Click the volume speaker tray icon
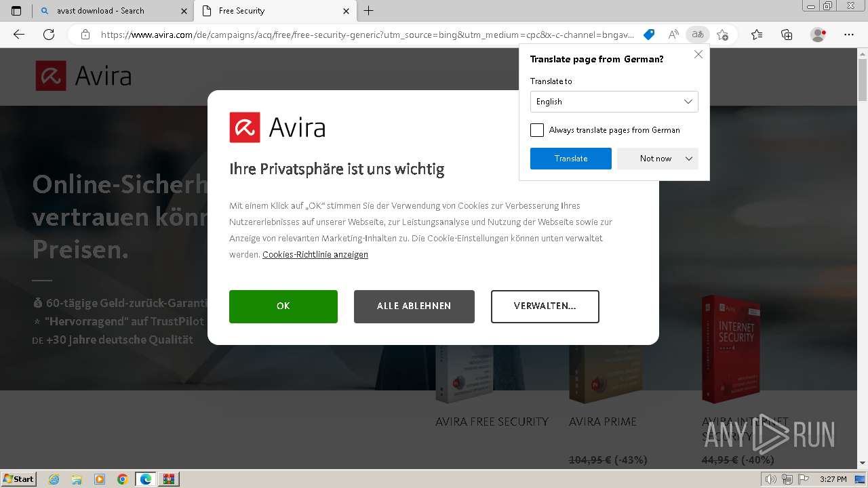 click(x=771, y=480)
